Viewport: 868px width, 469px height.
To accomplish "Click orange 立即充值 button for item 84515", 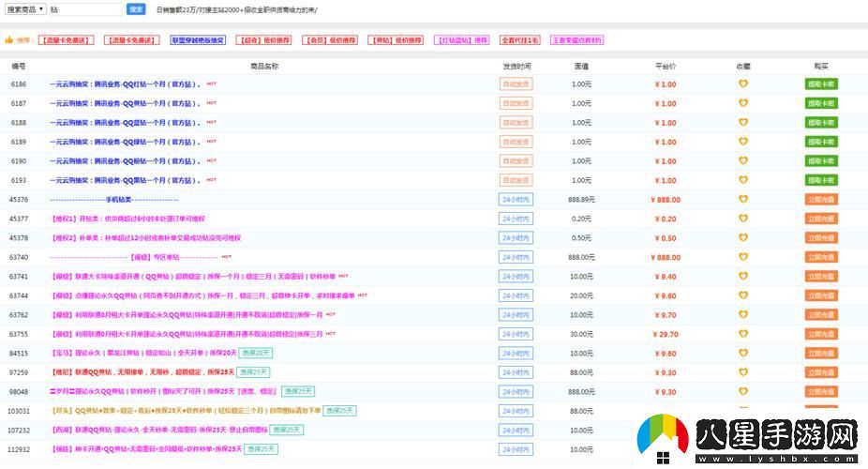I will (821, 353).
